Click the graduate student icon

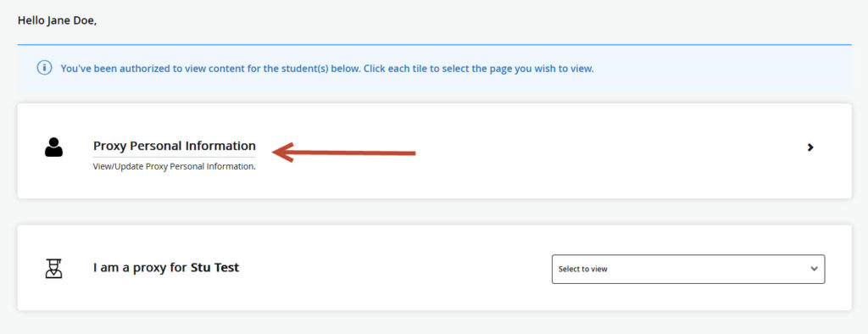(x=53, y=269)
